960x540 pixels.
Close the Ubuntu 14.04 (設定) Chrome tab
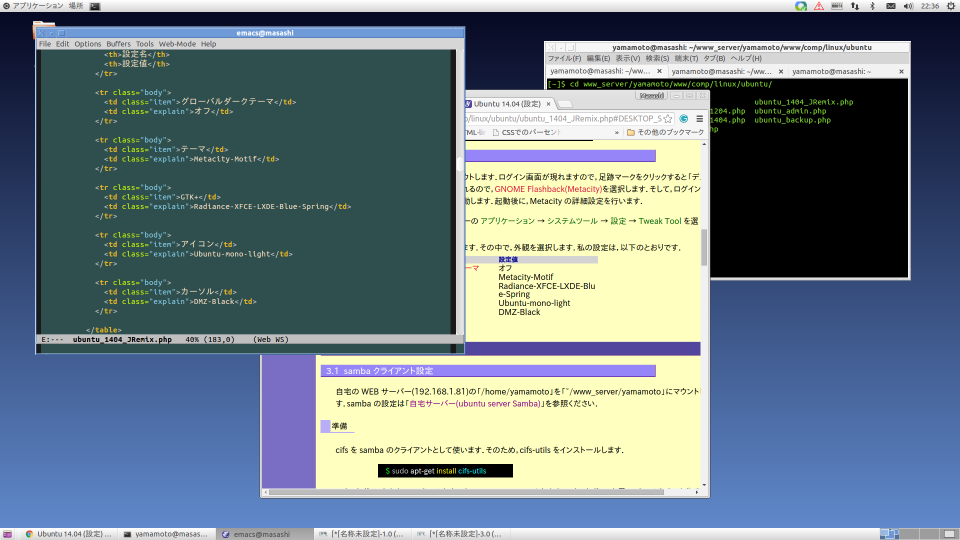coord(548,104)
